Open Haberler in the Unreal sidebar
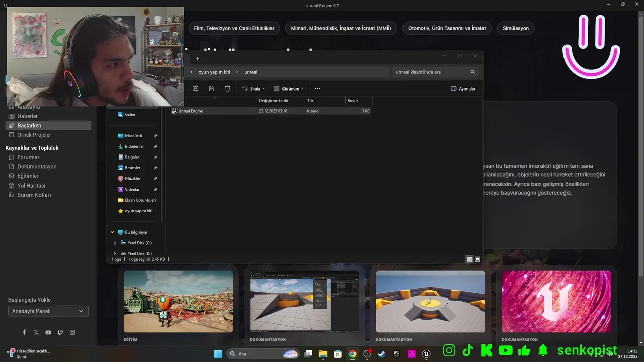 (27, 116)
